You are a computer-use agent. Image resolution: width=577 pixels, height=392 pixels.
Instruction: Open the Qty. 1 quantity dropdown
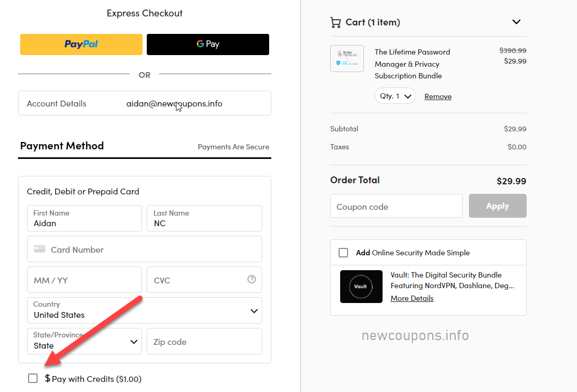395,96
